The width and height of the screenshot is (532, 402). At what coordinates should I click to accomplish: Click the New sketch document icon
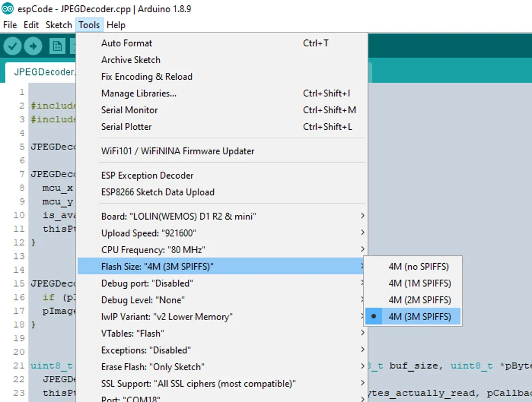(x=57, y=46)
